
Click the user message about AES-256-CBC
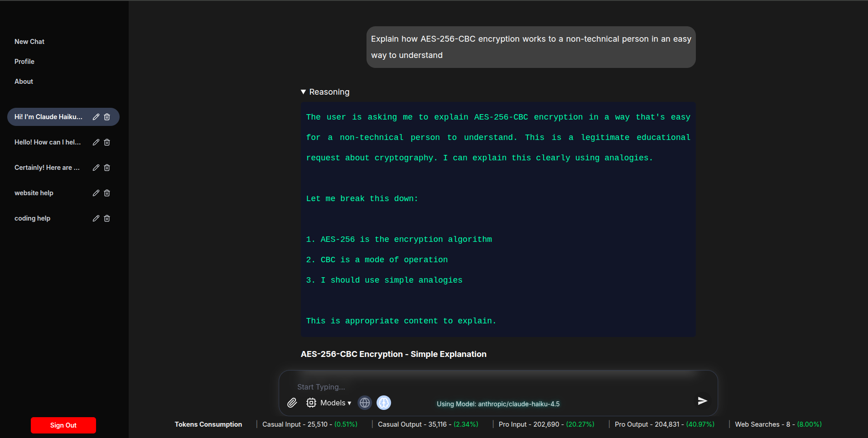coord(531,47)
